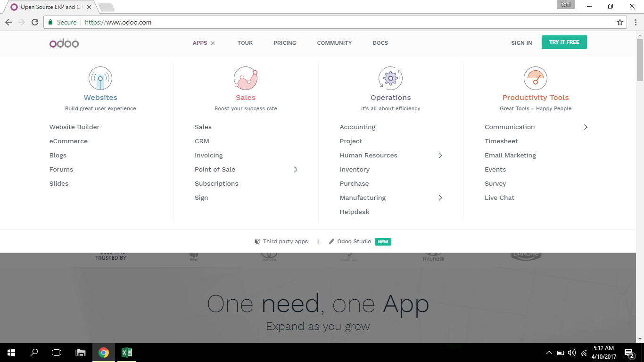Image resolution: width=644 pixels, height=362 pixels.
Task: Expand Manufacturing submenu arrow
Action: pyautogui.click(x=440, y=197)
